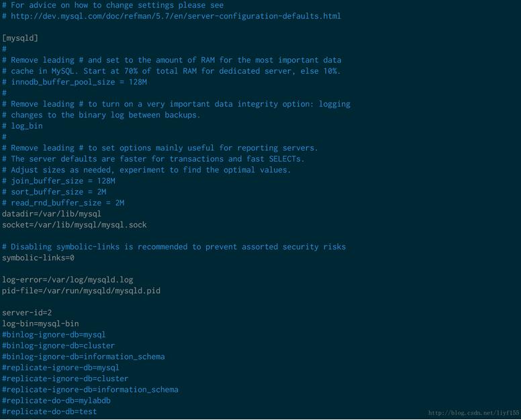
Task: Click the #binlog-ignore-db=information_schema line
Action: pos(83,356)
